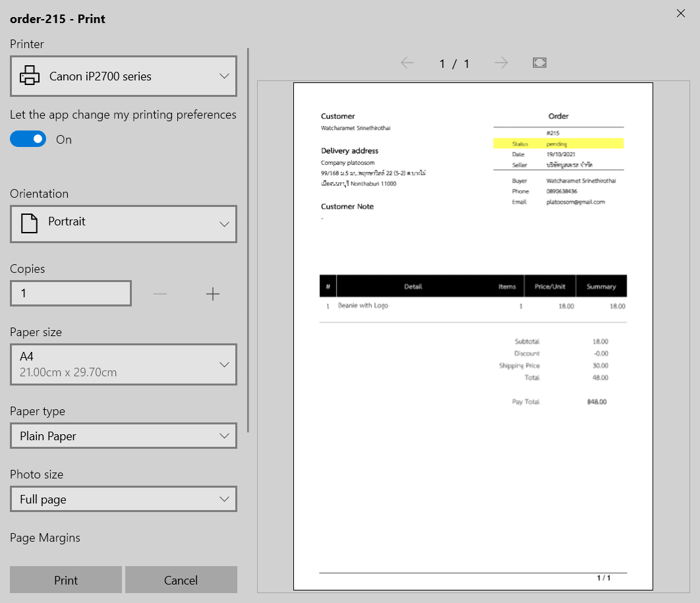The image size is (700, 603).
Task: Turn off app printing preferences toggle
Action: [x=28, y=139]
